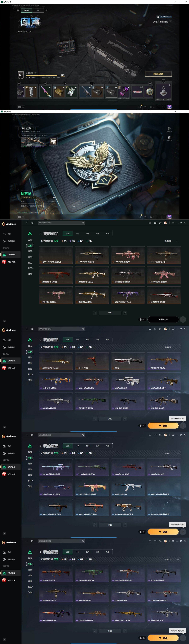Open 全部武器 dropdown in page 2/15 window
This screenshot has height=644, width=189.
(x=172, y=347)
